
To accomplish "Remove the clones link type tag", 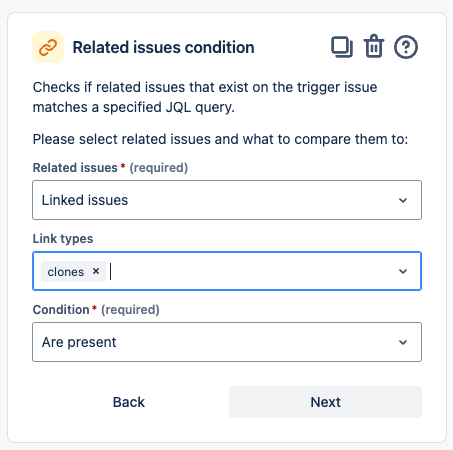I will (96, 271).
